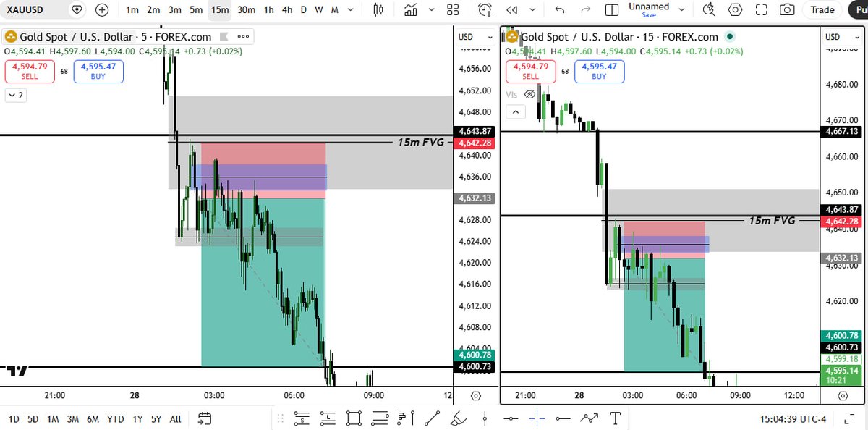868x430 pixels.
Task: Open the indicator templates grid icon
Action: coord(453,10)
